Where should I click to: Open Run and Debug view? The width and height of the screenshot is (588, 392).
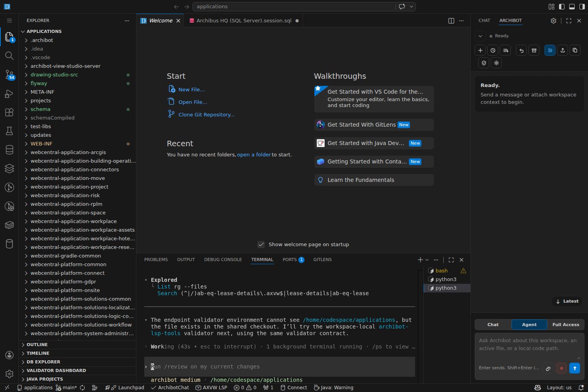(x=9, y=93)
